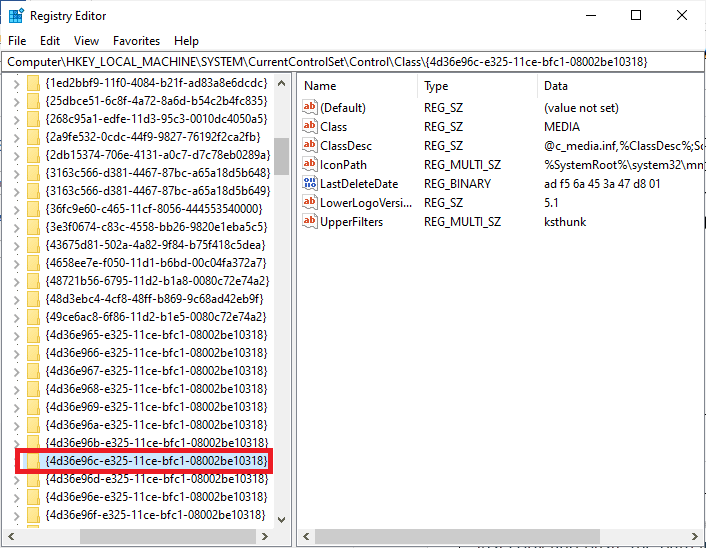Select the UpperFilters value name

[x=351, y=222]
